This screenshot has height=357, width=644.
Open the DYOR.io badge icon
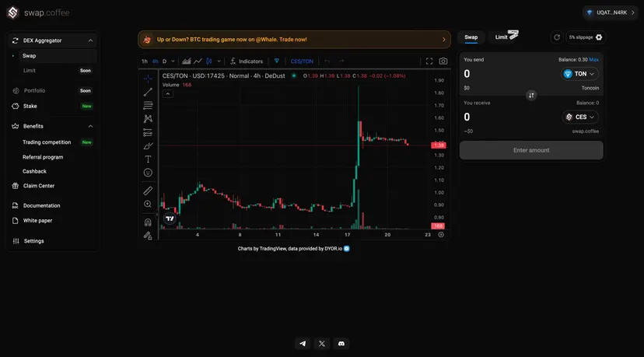(347, 249)
